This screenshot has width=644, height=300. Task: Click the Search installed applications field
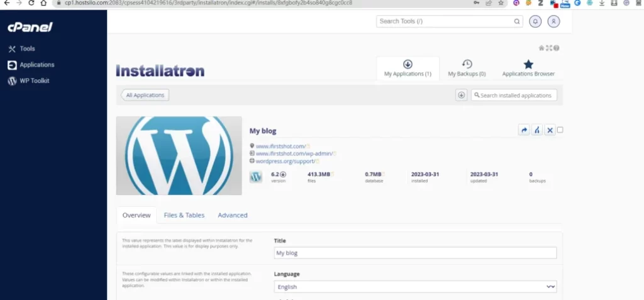click(x=514, y=95)
